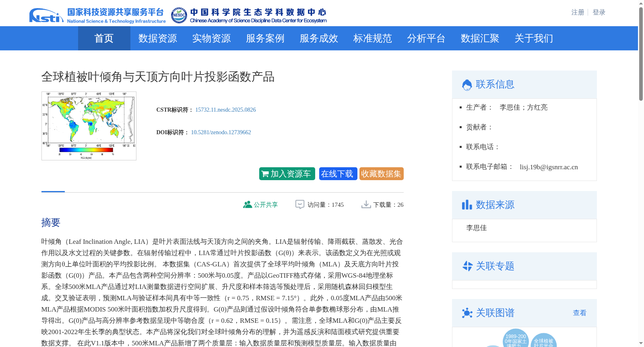The height and width of the screenshot is (347, 644).
Task: Click the scrollbar up arrow
Action: click(x=641, y=3)
